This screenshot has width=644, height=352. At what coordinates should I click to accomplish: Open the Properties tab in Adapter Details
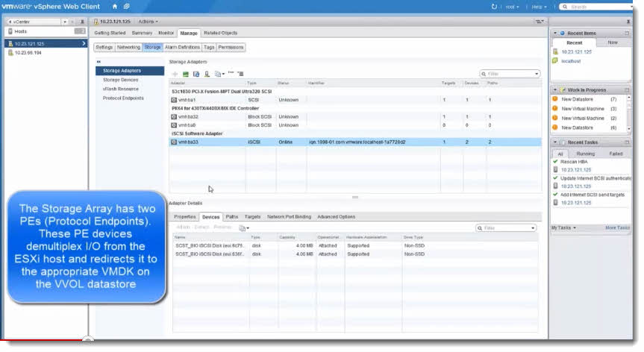tap(185, 216)
